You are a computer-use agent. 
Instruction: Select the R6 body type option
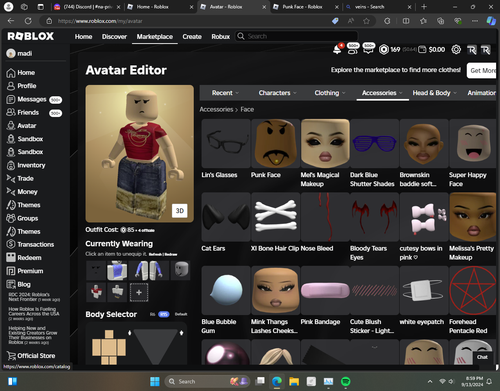click(x=153, y=314)
